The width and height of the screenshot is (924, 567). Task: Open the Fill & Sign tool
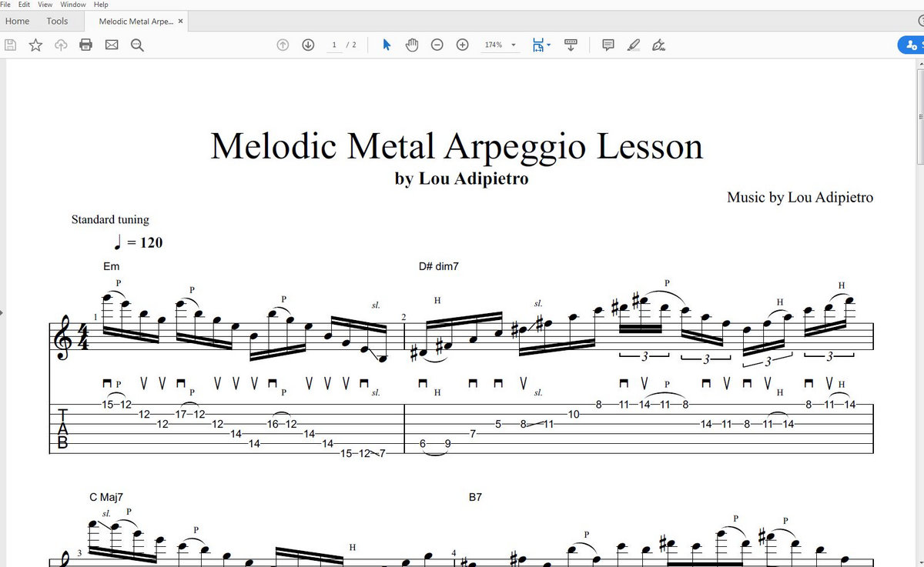(659, 45)
